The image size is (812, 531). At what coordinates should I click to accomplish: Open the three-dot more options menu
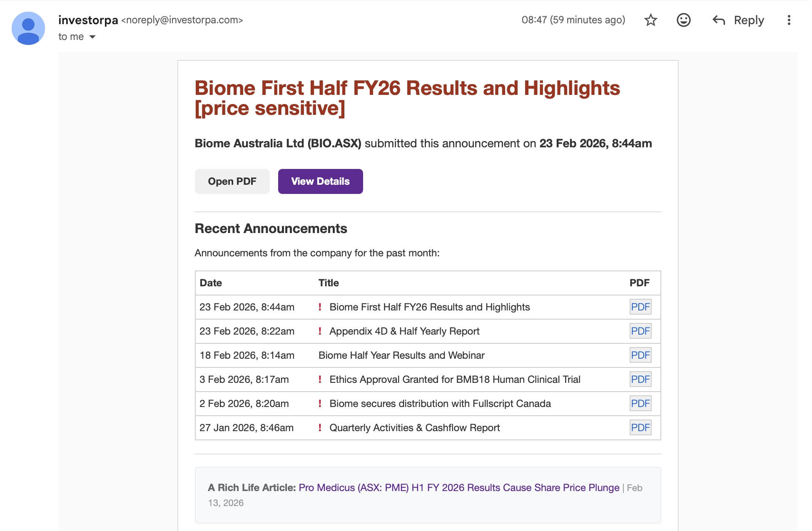[789, 20]
